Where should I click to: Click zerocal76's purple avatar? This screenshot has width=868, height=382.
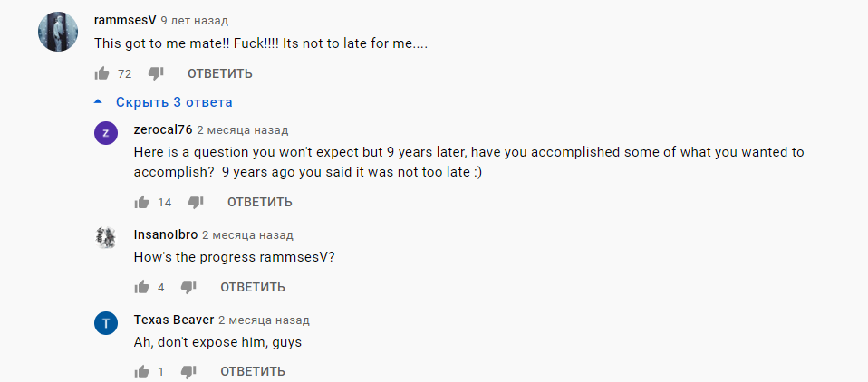tap(106, 133)
